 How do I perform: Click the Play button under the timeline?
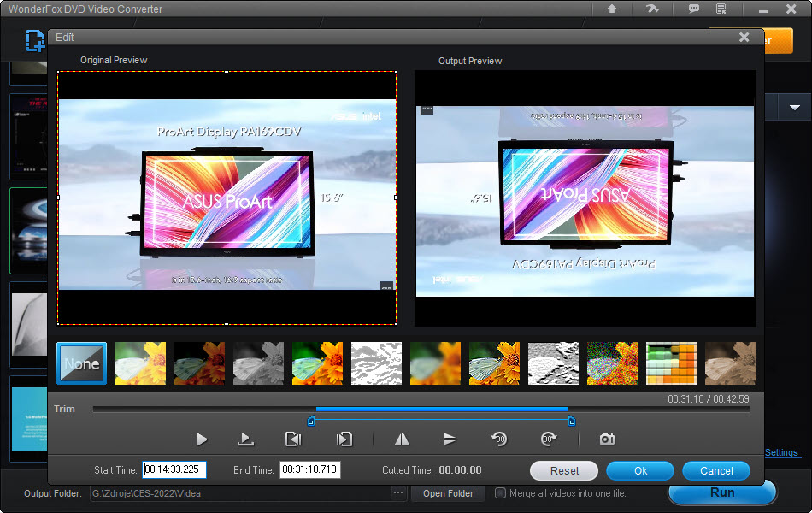pos(202,439)
